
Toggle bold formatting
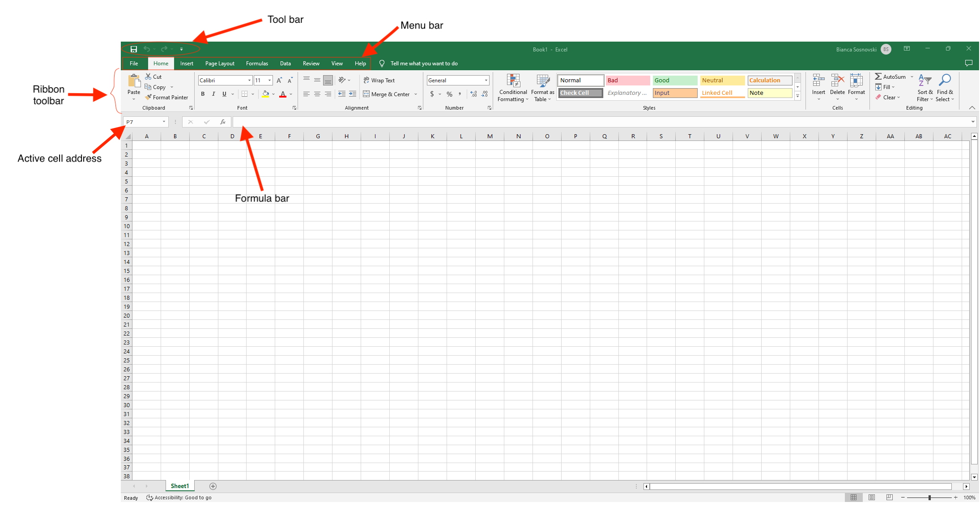(203, 94)
